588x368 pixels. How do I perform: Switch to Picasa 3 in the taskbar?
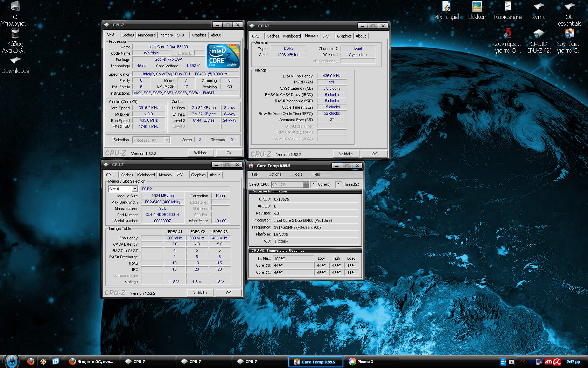click(x=371, y=362)
